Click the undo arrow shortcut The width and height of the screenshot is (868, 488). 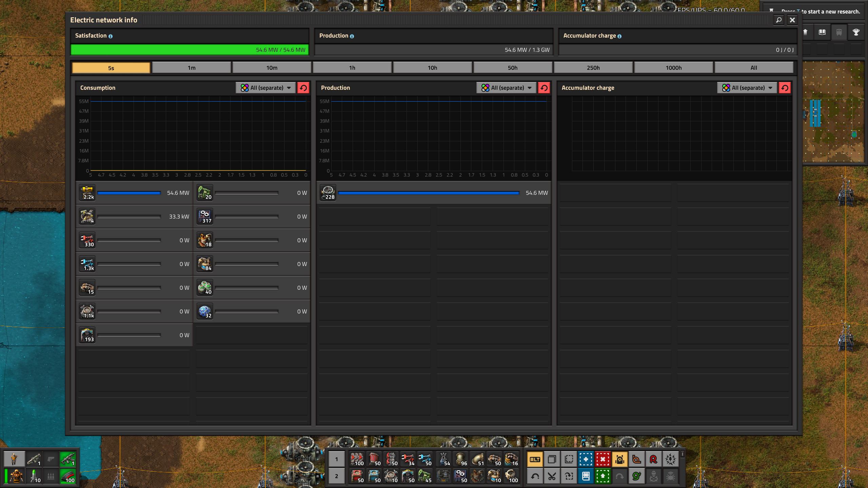[535, 476]
